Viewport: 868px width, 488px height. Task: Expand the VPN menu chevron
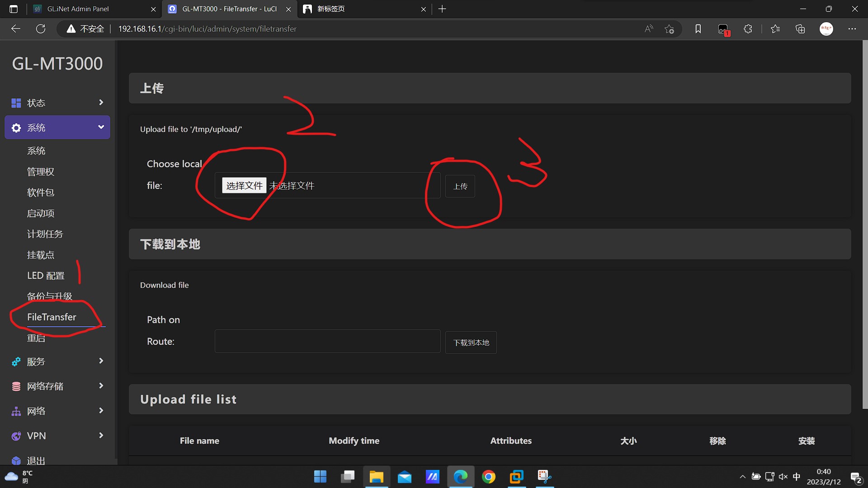tap(101, 436)
